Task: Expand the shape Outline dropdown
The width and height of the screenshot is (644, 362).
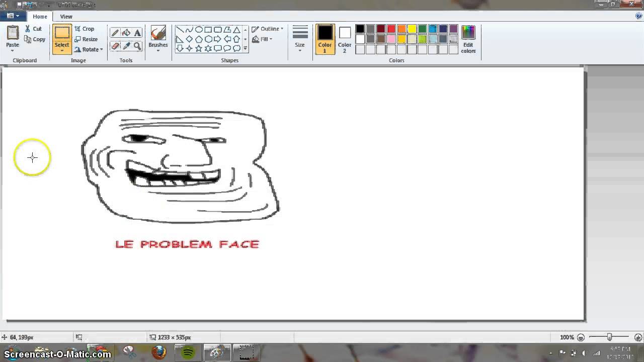Action: [268, 29]
